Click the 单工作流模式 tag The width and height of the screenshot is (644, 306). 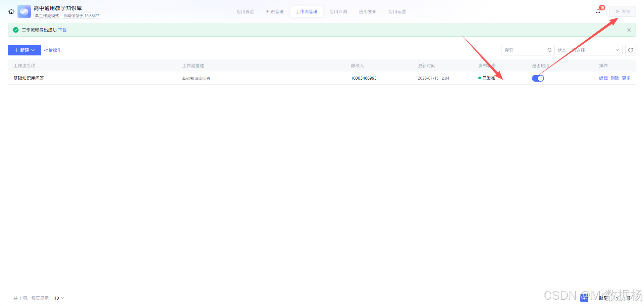[47, 15]
